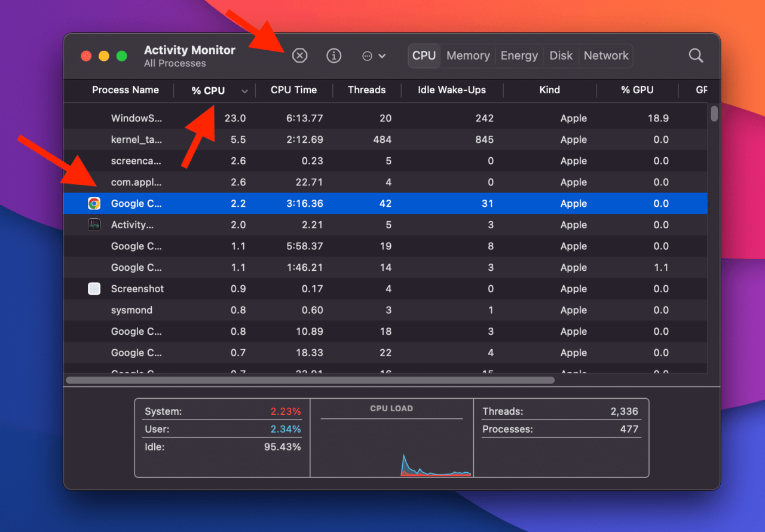
Task: Click the search magnifier icon
Action: coord(696,55)
